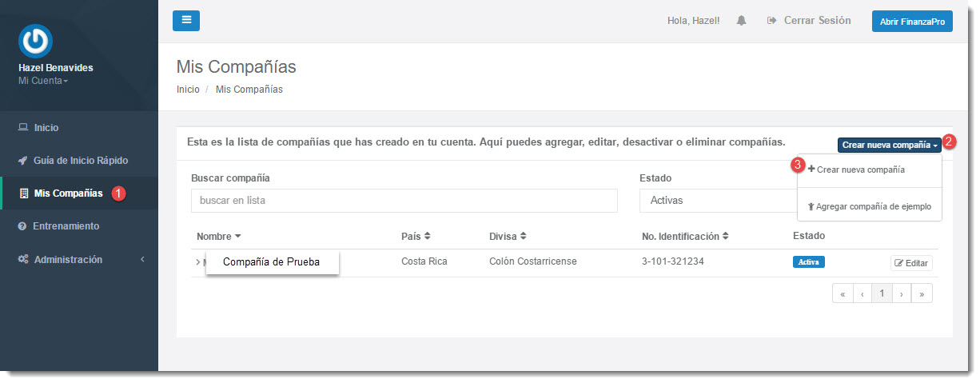Open Estado dropdown showing Activas
980x383 pixels.
pos(718,201)
